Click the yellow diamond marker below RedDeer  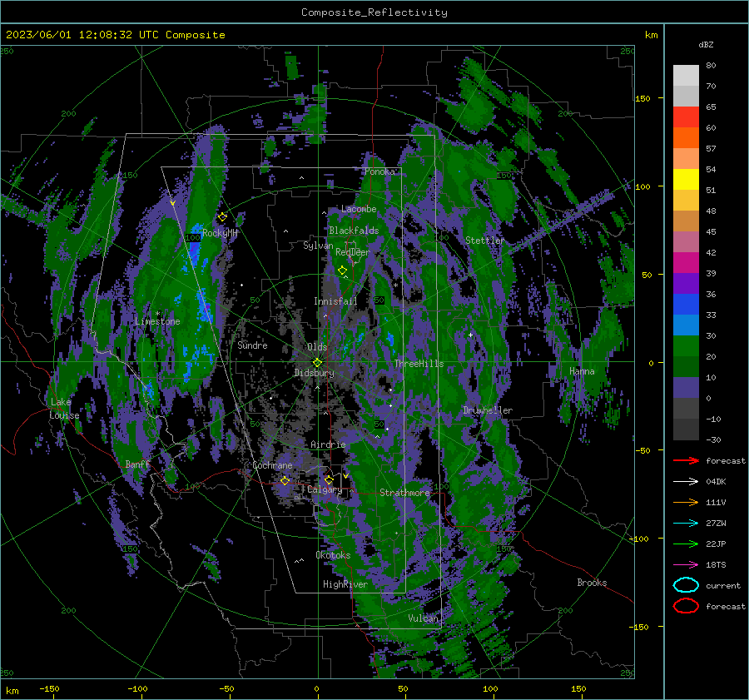point(342,271)
